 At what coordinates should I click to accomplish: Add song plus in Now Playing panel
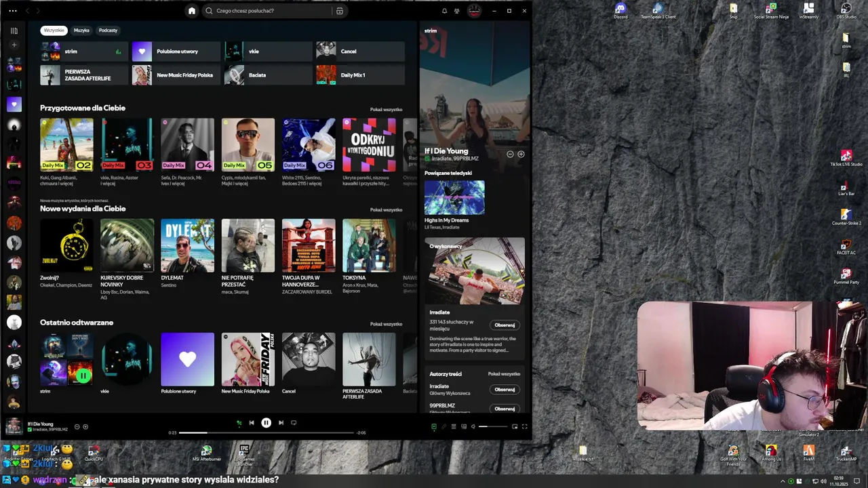(521, 155)
